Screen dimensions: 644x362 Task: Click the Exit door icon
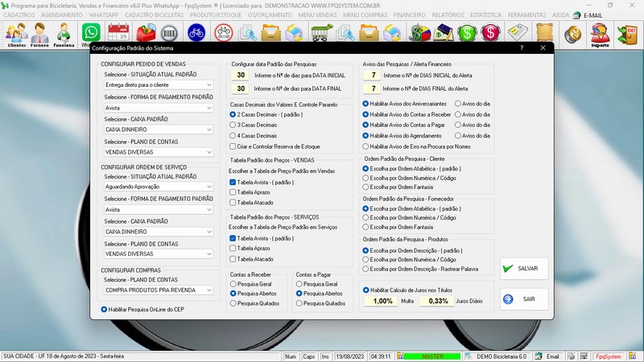[x=627, y=35]
